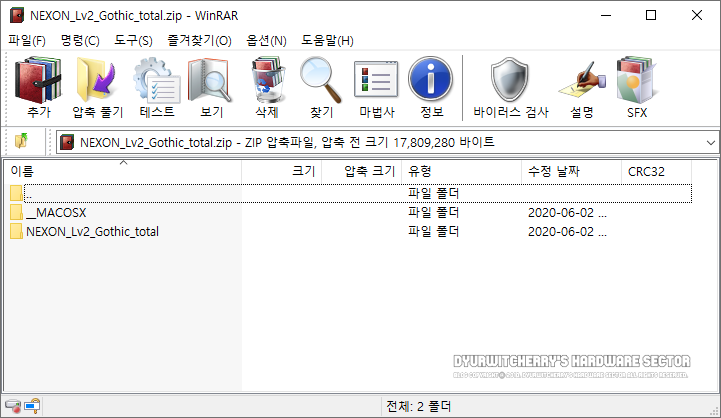Select the parent '..' folder icon
The height and width of the screenshot is (418, 721).
[x=16, y=193]
